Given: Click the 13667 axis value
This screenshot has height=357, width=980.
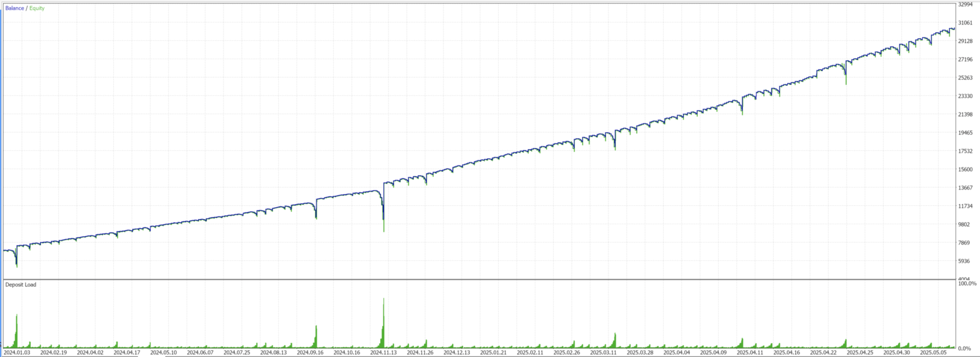Looking at the screenshot, I should pyautogui.click(x=965, y=188).
